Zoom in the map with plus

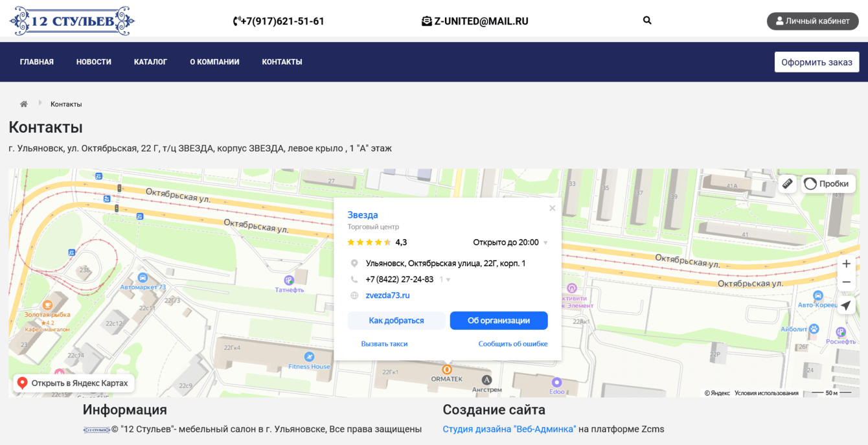846,264
